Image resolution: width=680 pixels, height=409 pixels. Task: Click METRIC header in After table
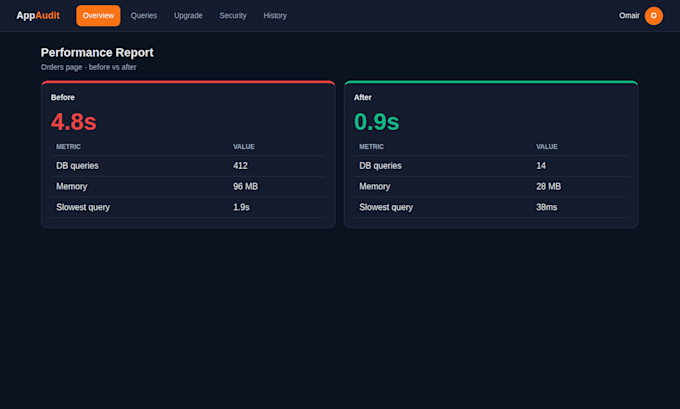371,147
